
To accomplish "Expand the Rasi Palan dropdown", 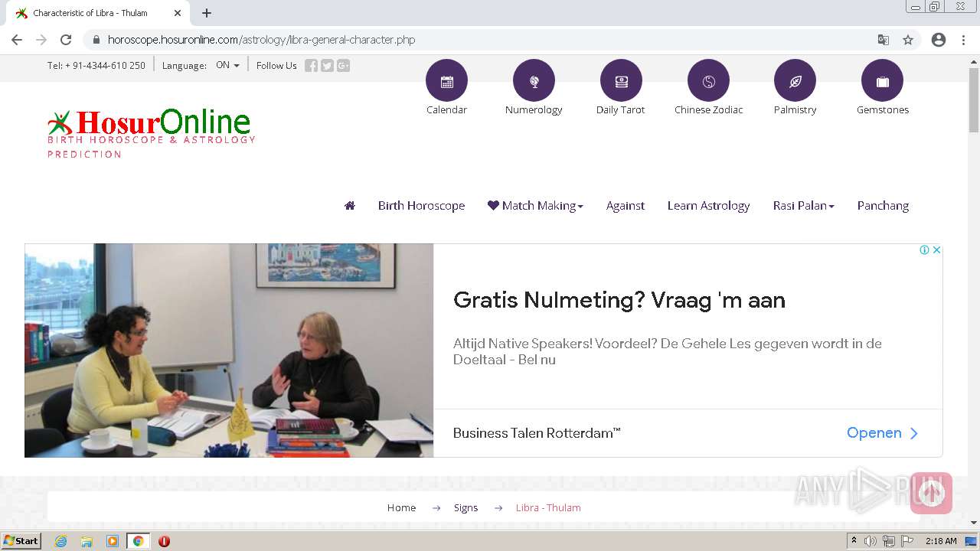I will coord(803,205).
